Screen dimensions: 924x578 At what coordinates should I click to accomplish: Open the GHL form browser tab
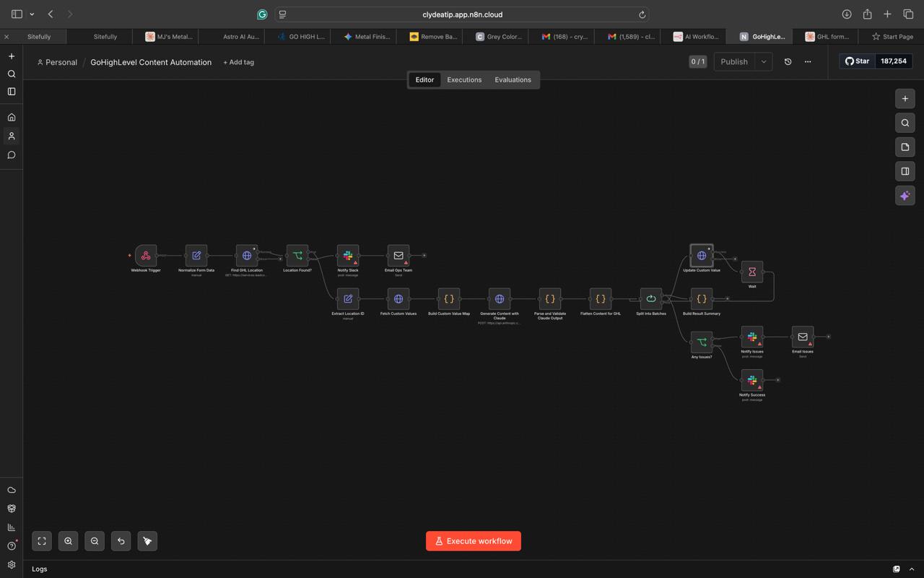point(826,36)
